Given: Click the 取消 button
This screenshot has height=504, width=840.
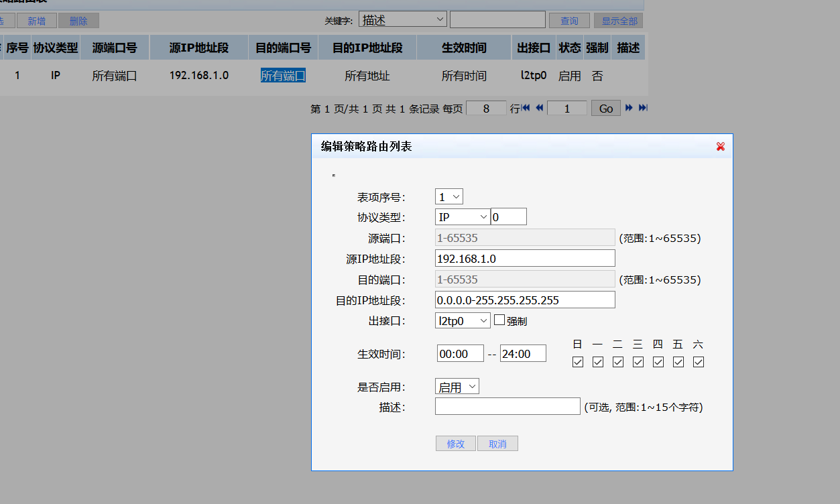Looking at the screenshot, I should 497,444.
